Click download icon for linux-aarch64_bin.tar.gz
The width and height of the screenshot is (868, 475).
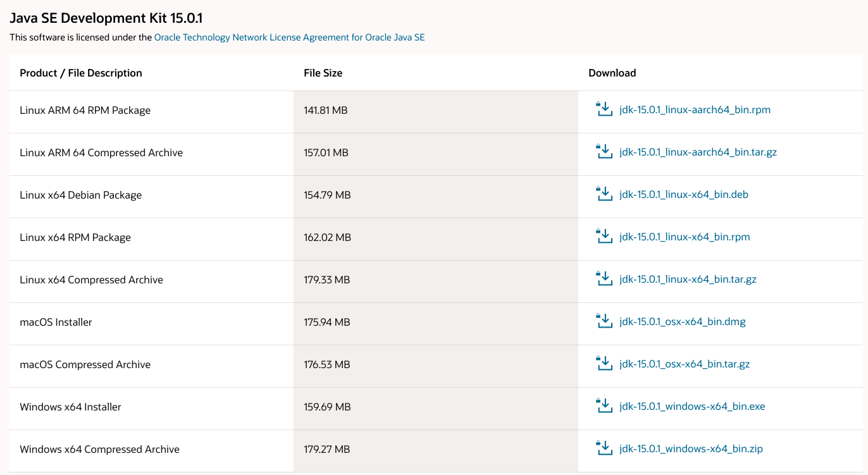605,151
